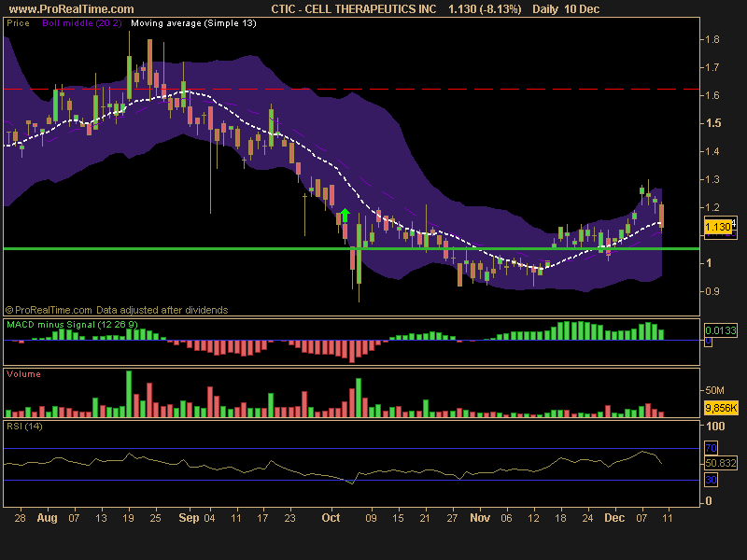Click the 0.0133 MACD value tag
This screenshot has height=560, width=747.
720,330
